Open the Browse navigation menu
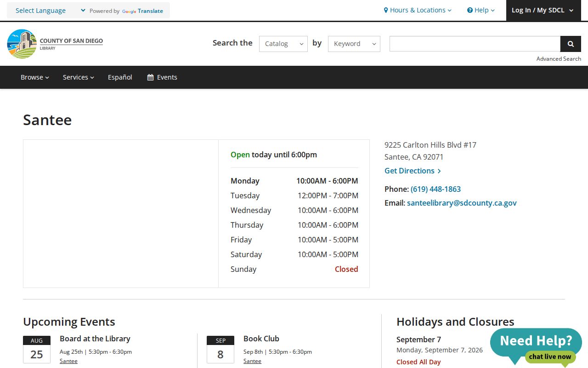 coord(35,77)
